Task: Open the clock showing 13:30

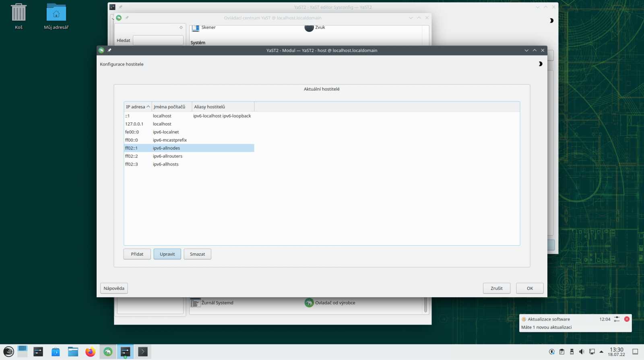Action: coord(617,352)
